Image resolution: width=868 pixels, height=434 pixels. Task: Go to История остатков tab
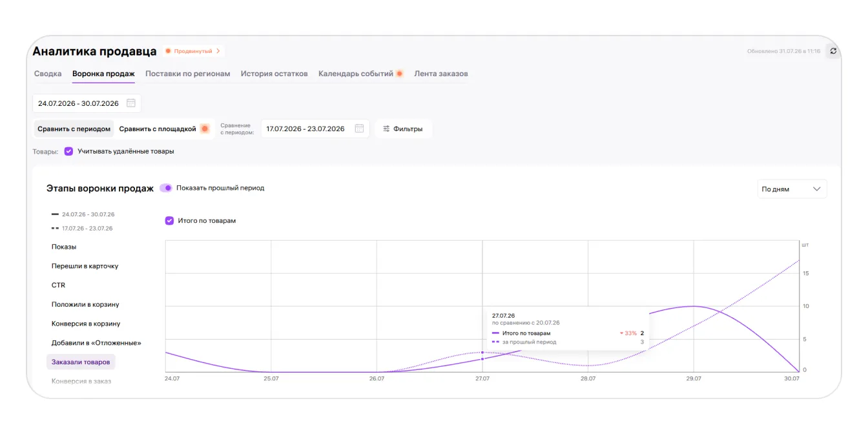[274, 74]
